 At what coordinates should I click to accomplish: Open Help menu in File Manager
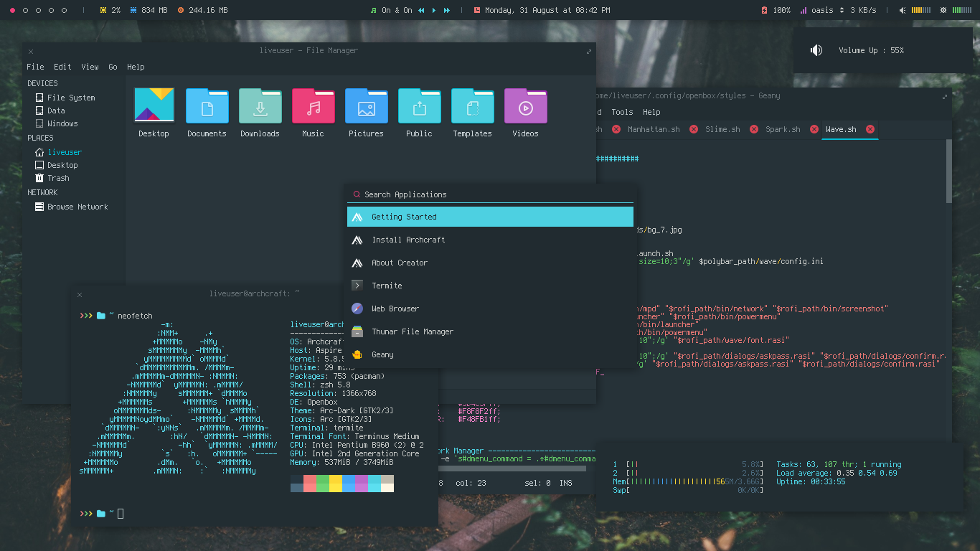(x=136, y=67)
